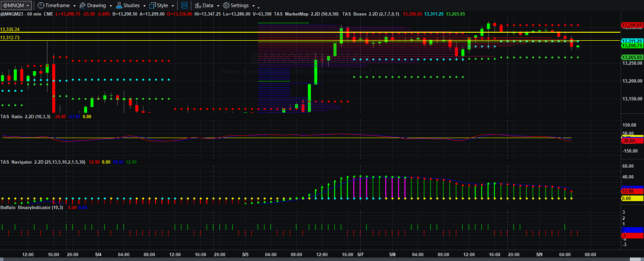Viewport: 644px width, 261px height.
Task: Click the Timeframe clock icon
Action: [x=40, y=6]
